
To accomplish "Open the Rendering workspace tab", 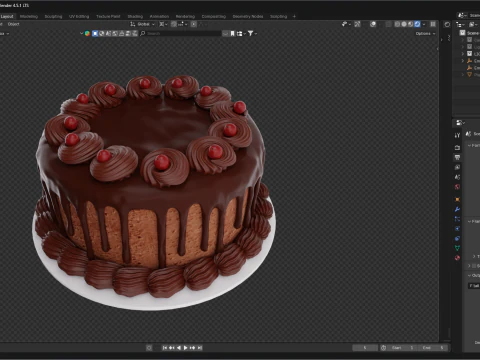I will 185,16.
